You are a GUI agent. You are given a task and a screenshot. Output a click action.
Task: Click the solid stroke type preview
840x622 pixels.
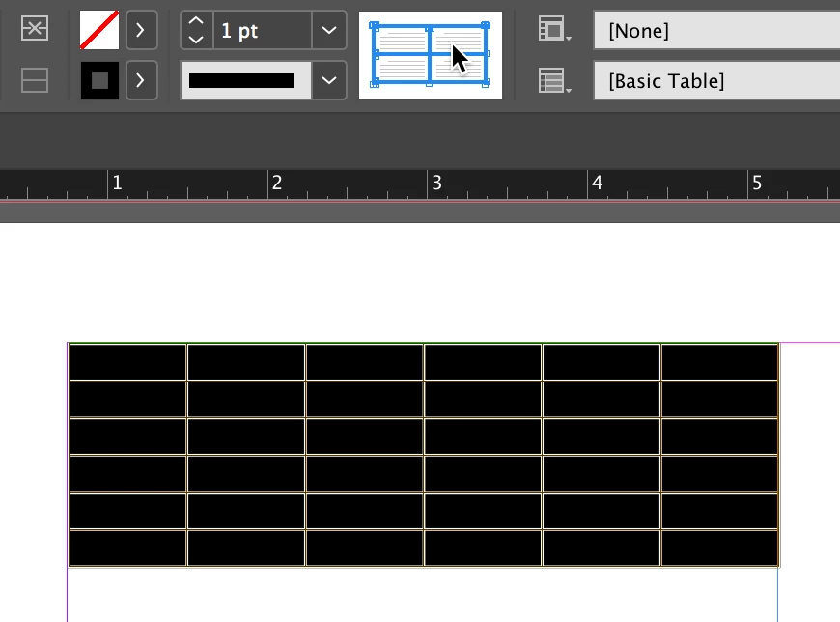(246, 80)
